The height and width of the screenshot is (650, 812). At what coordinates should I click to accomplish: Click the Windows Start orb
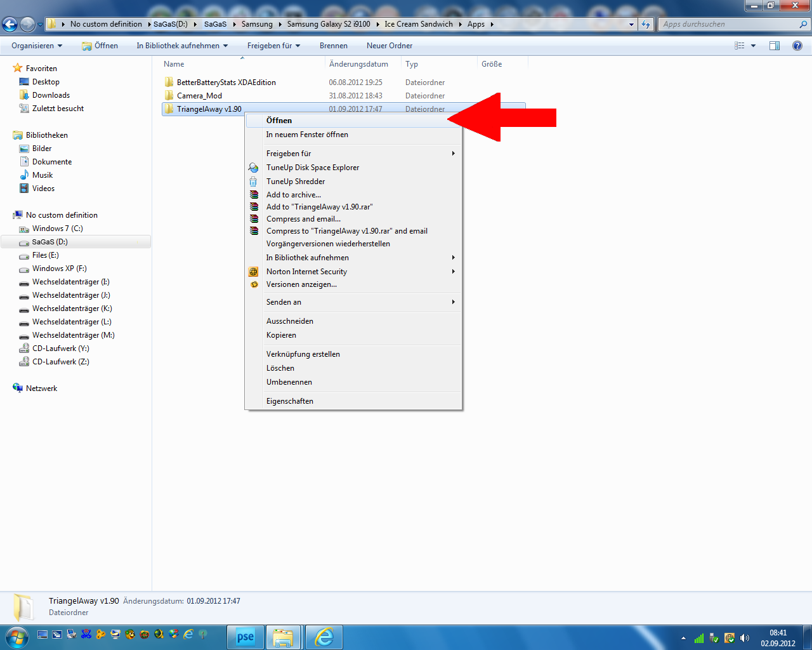click(17, 637)
